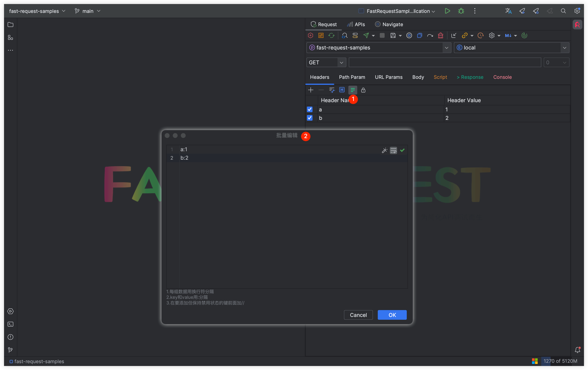This screenshot has height=370, width=588.
Task: Click the Cancel button in dialog
Action: [358, 315]
